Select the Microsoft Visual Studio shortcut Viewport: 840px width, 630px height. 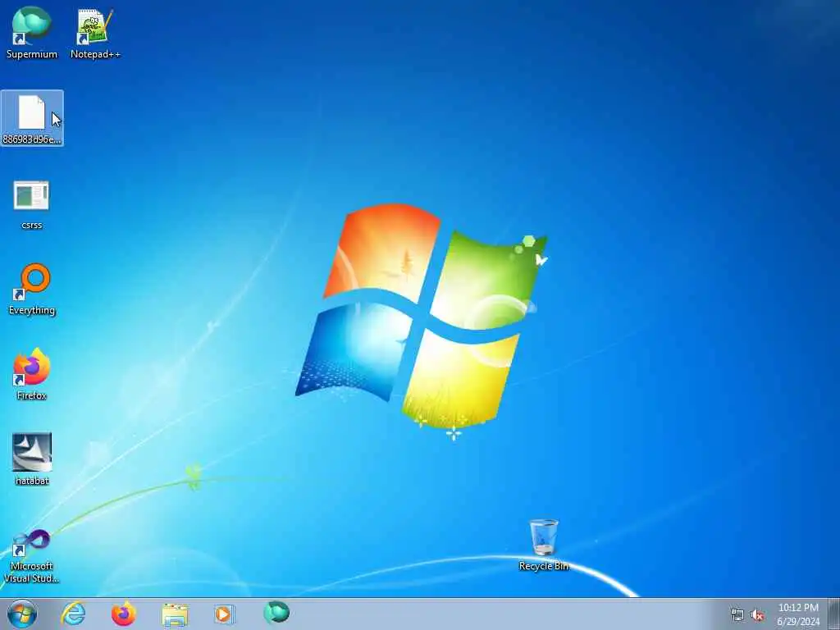click(32, 556)
